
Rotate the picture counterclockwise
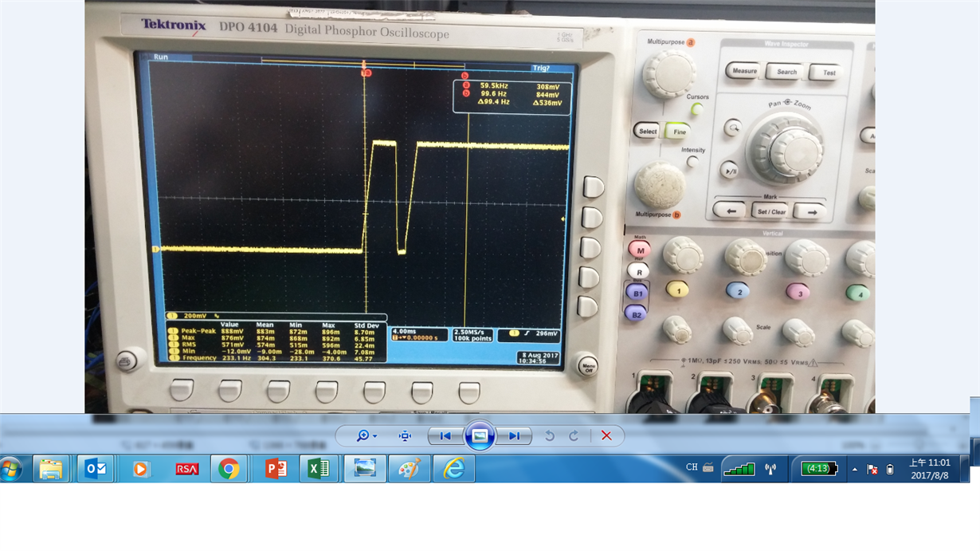(x=549, y=435)
